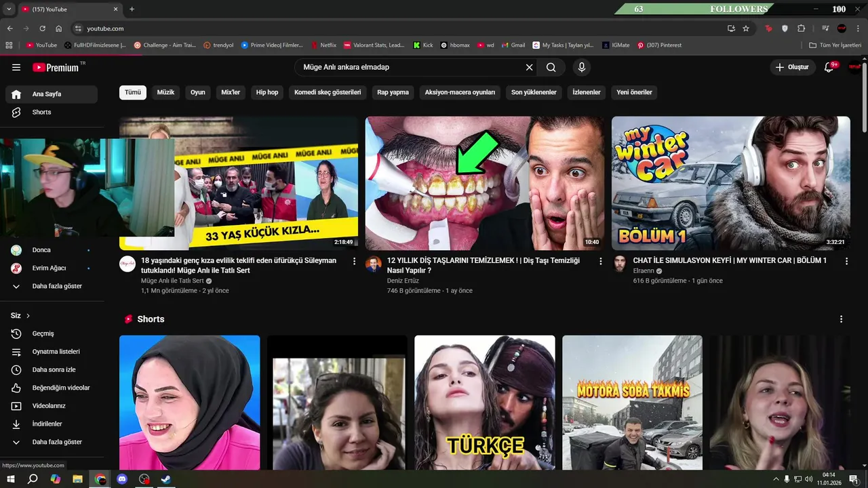Image resolution: width=868 pixels, height=488 pixels.
Task: Show hidden system tray icons
Action: pyautogui.click(x=776, y=479)
